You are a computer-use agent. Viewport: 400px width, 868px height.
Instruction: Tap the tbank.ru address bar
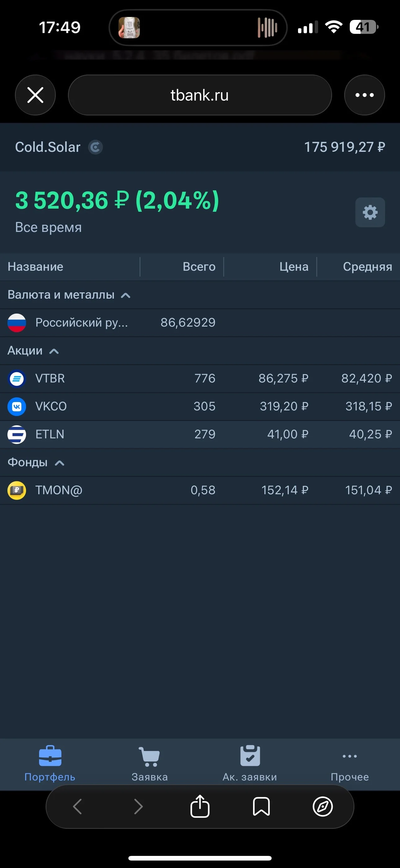(200, 95)
